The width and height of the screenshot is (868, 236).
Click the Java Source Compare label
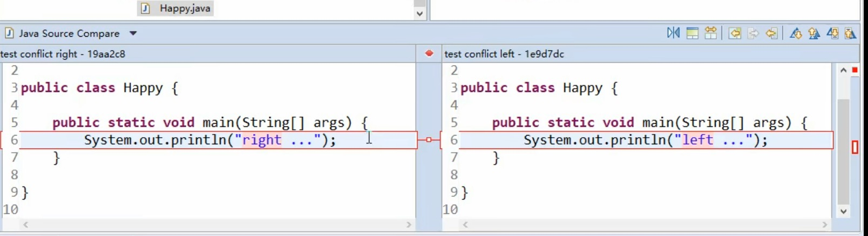(x=69, y=33)
